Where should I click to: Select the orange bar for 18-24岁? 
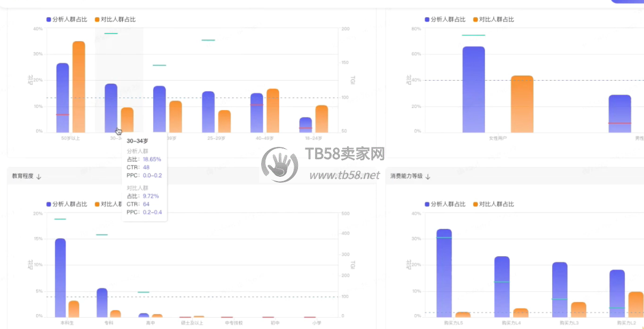321,119
